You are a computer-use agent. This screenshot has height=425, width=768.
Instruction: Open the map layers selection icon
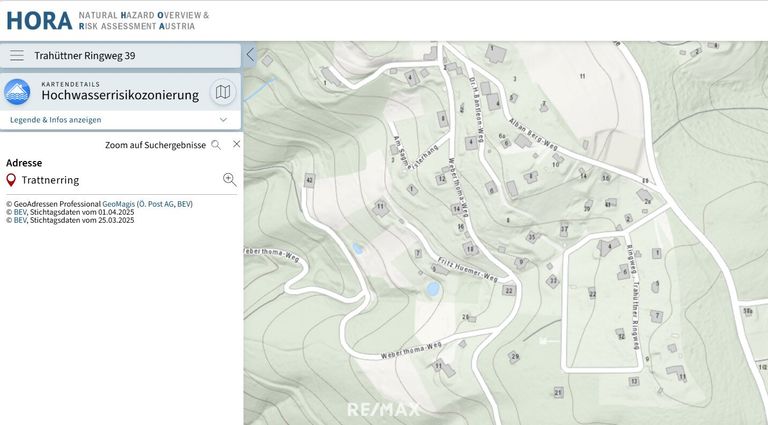tap(223, 92)
